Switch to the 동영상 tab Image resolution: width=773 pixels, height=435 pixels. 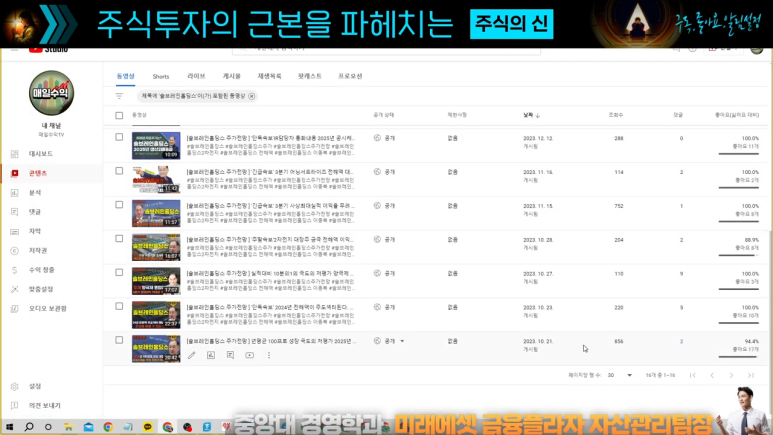(125, 76)
